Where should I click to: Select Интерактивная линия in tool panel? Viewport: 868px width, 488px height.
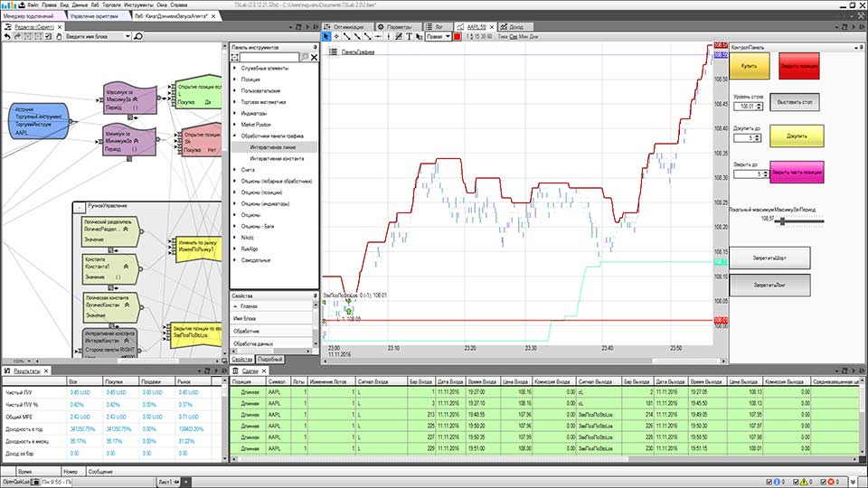pyautogui.click(x=273, y=147)
